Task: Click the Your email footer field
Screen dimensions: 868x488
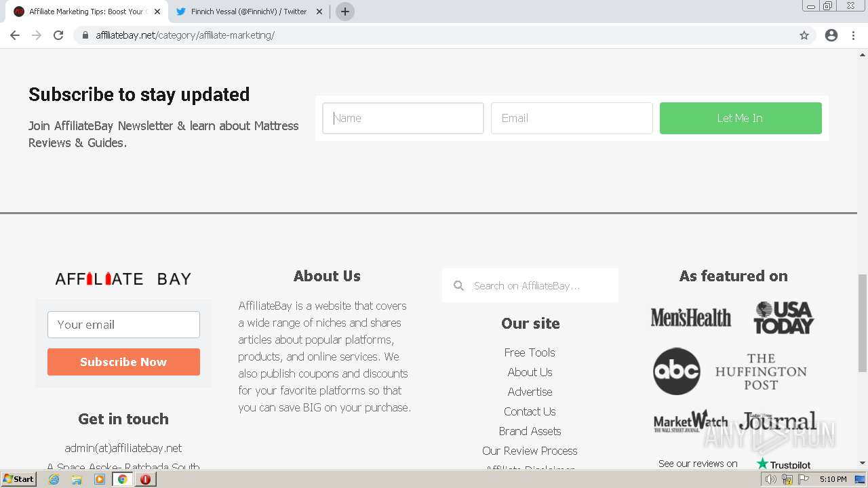Action: point(123,325)
